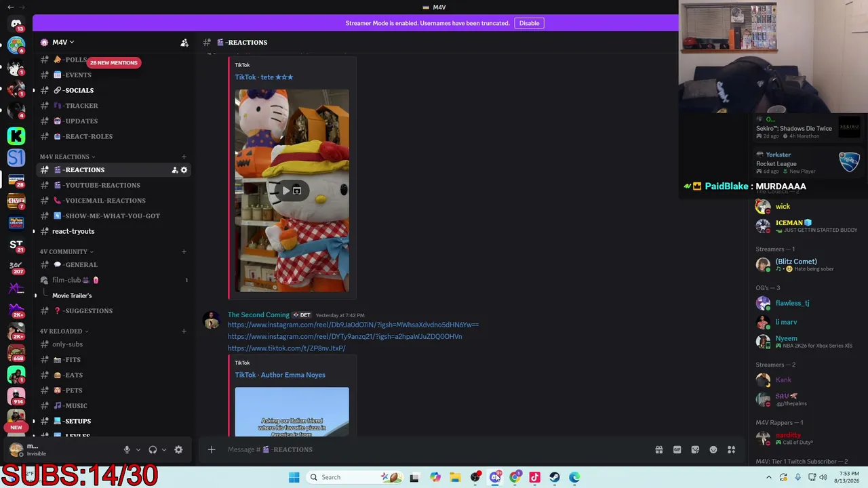Show hidden system tray icons
This screenshot has height=488, width=868.
pos(769,477)
